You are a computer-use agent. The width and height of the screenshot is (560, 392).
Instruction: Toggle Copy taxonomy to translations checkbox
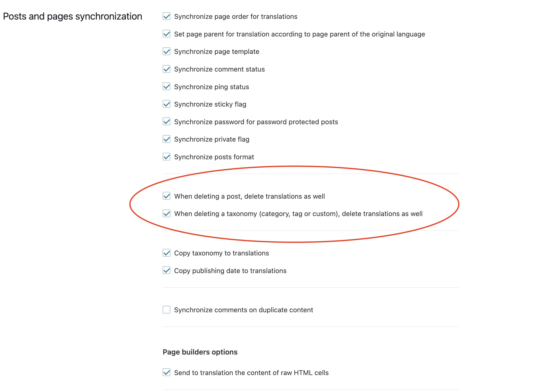click(x=166, y=253)
